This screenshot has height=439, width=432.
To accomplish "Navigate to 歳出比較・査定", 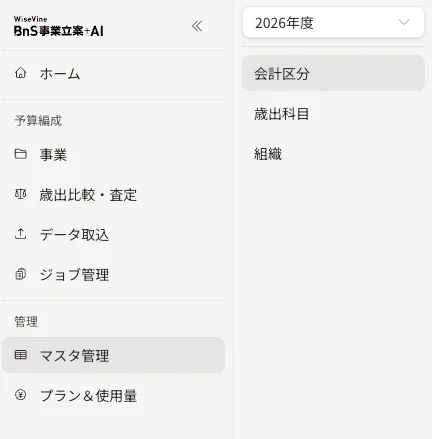I will click(88, 195).
